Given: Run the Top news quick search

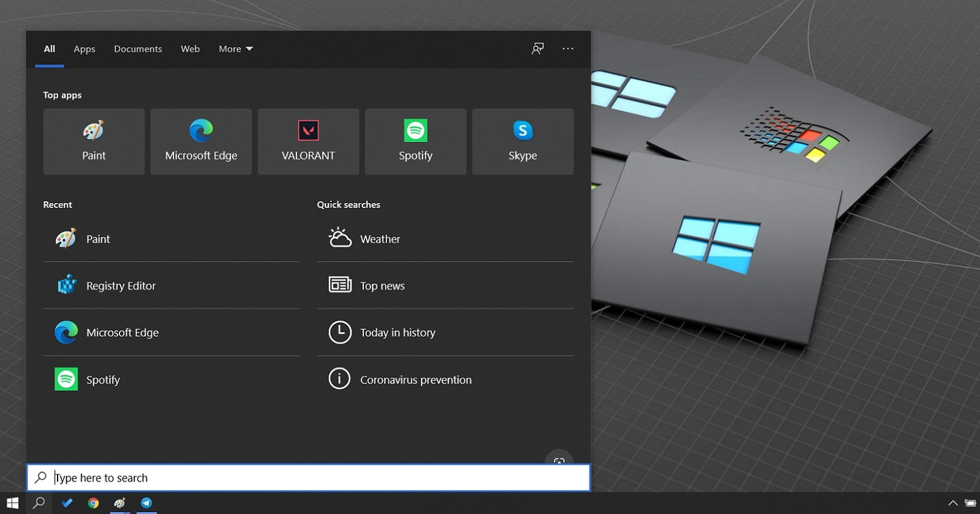Looking at the screenshot, I should tap(445, 286).
